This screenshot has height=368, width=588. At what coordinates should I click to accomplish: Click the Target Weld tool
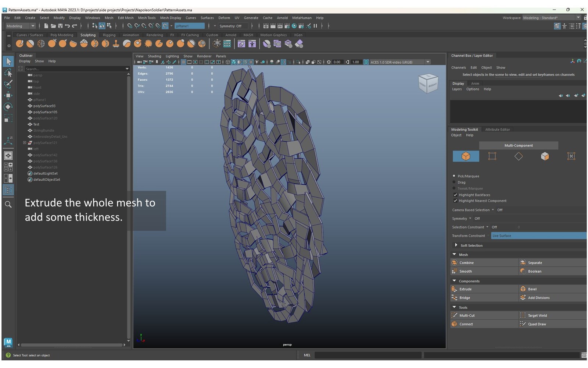[537, 315]
